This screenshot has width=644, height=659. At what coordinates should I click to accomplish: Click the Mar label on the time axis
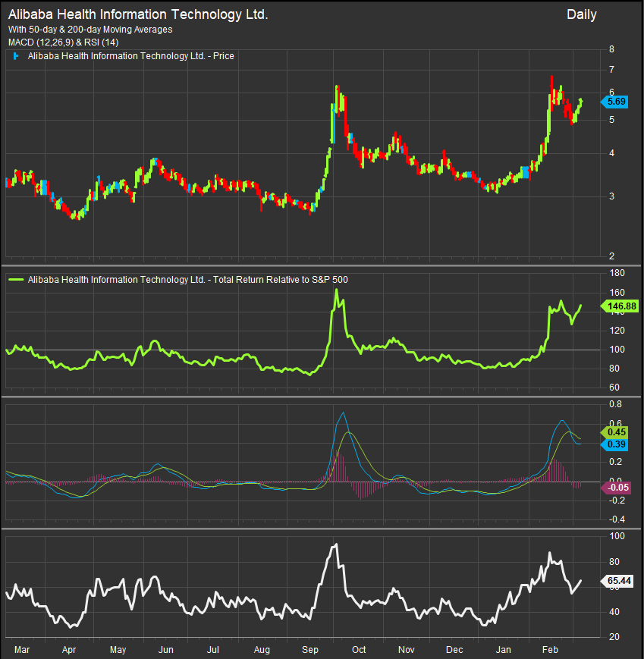click(x=22, y=650)
